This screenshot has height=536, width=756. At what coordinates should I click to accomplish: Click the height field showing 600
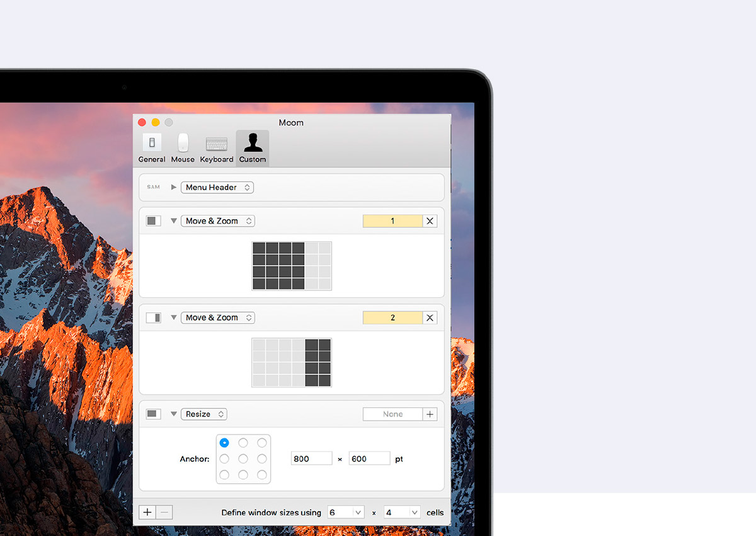370,459
